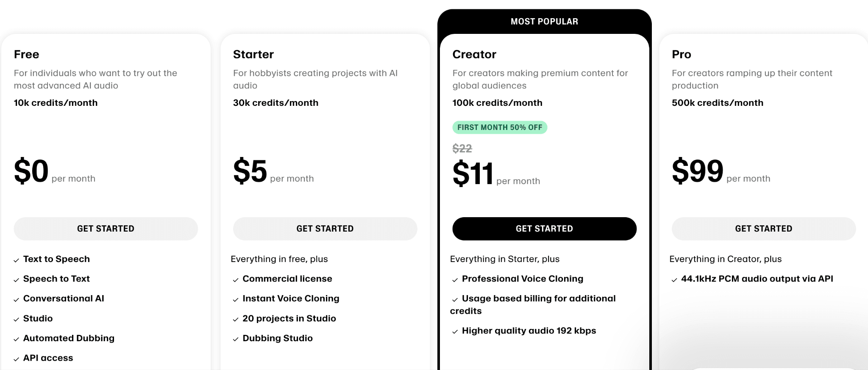Click the checkmark beside Instant Voice Cloning
This screenshot has height=370, width=868.
[236, 299]
